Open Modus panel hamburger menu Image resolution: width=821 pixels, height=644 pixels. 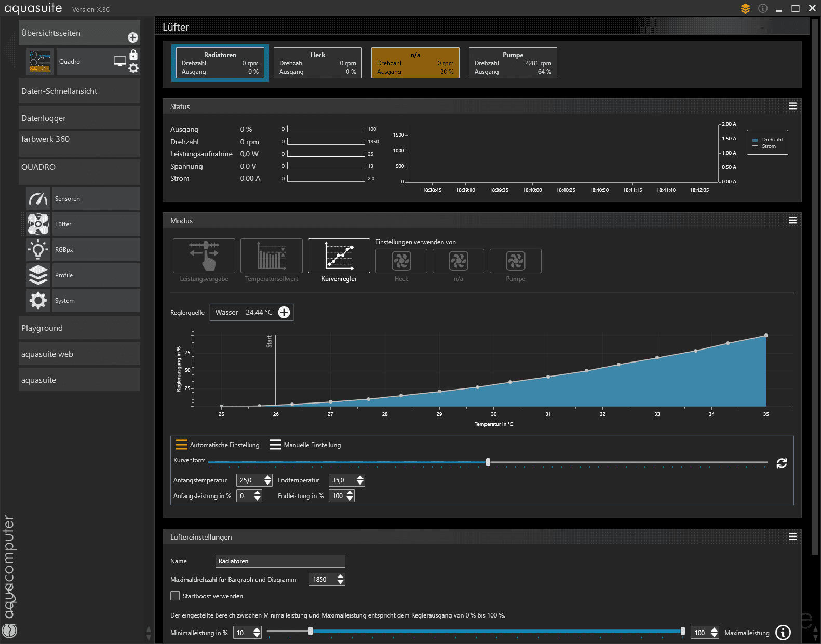pos(792,220)
